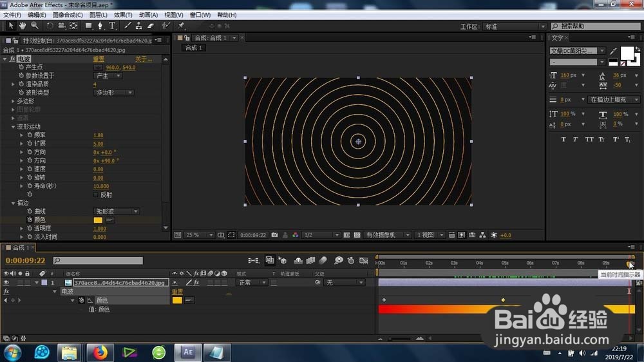Select the Type text tool

[112, 26]
